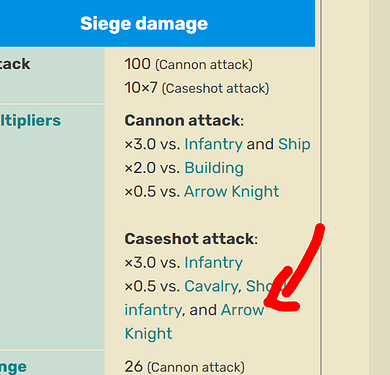Click the bold 'Caseshot attack:' heading

click(x=191, y=239)
